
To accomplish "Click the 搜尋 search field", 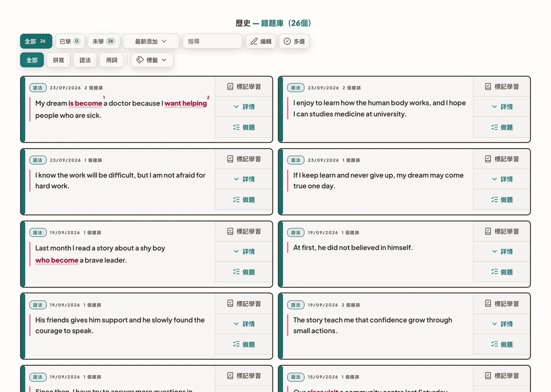I will point(213,41).
